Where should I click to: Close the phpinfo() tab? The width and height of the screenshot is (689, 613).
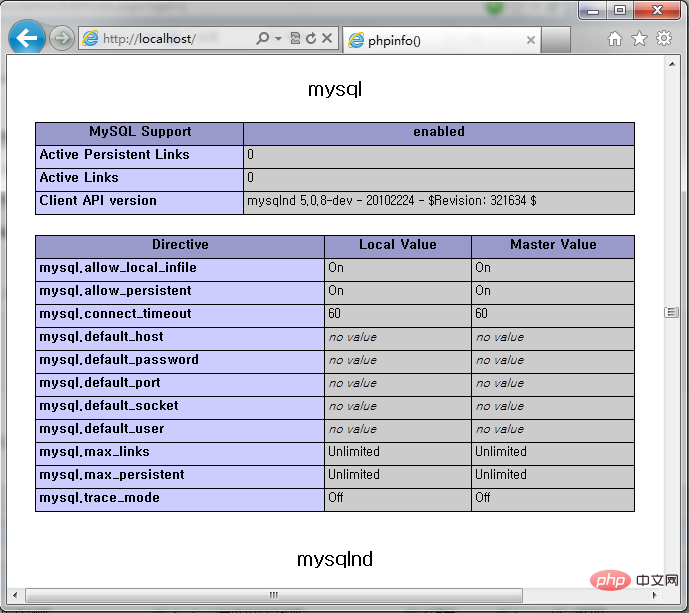tap(531, 40)
